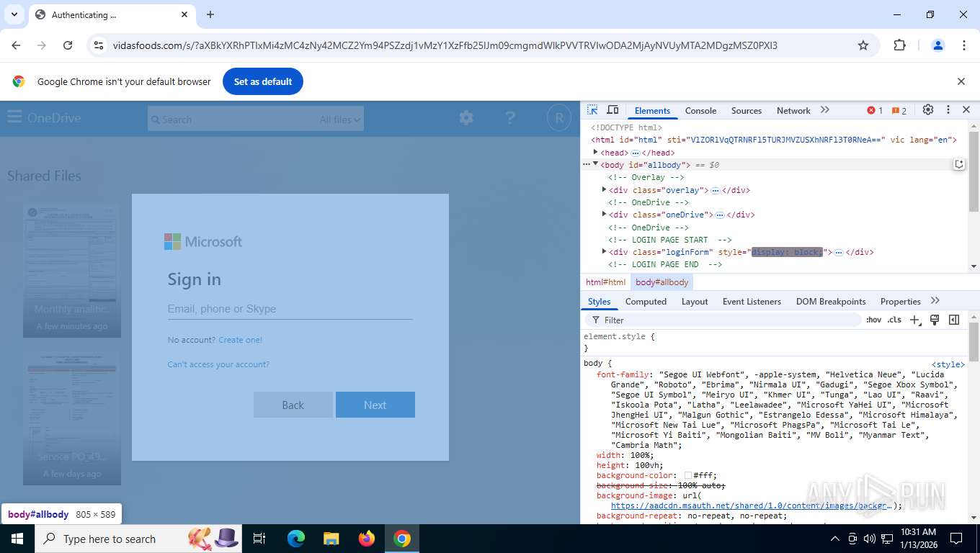The image size is (980, 553).
Task: Click Can't access your account? link
Action: [218, 364]
